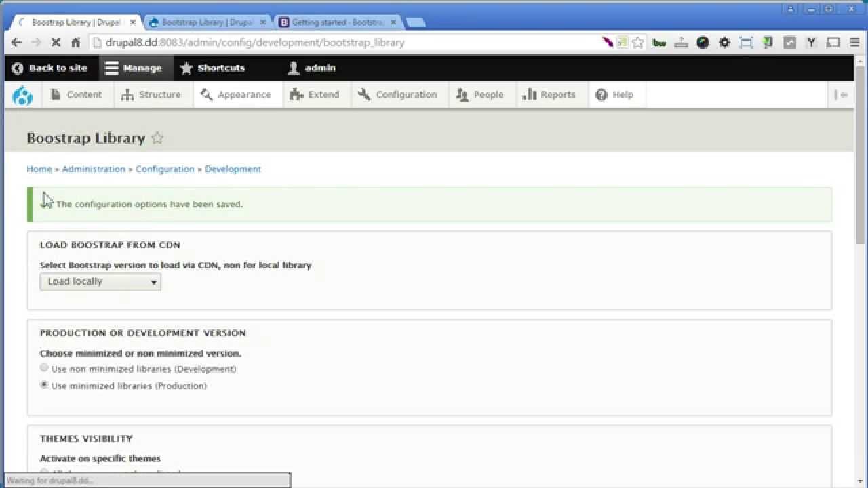Go to the browser home page icon
The image size is (868, 488).
[x=75, y=42]
